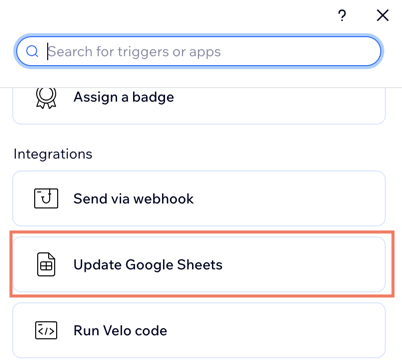Pick the 'Run Velo code' text

click(120, 331)
